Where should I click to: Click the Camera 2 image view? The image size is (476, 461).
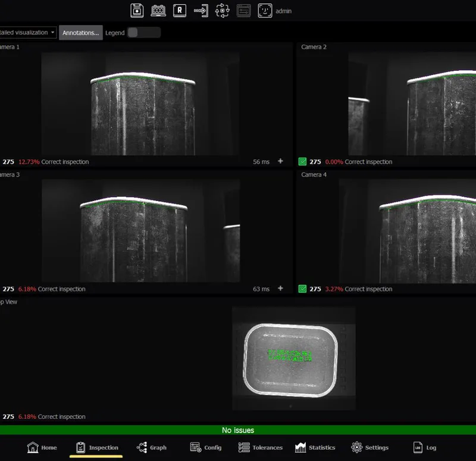(412, 104)
